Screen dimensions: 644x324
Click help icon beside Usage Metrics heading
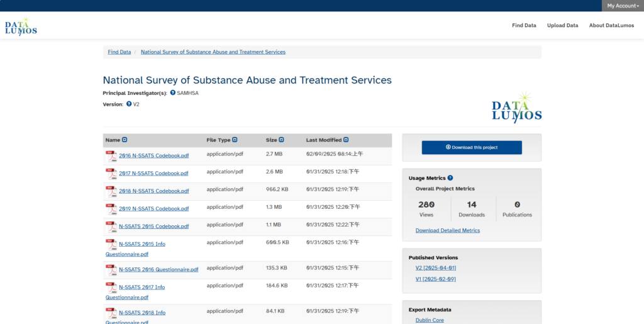coord(450,178)
